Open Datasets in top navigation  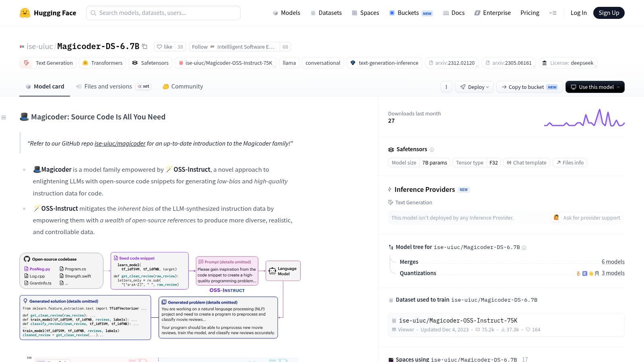click(326, 13)
